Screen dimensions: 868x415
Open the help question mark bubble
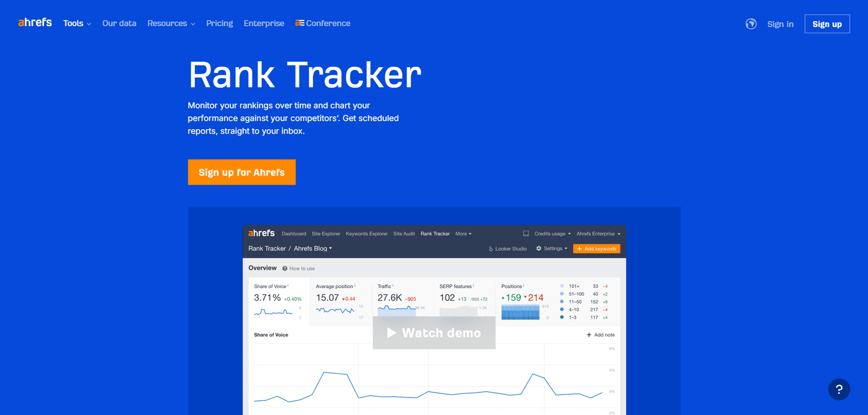pyautogui.click(x=839, y=389)
